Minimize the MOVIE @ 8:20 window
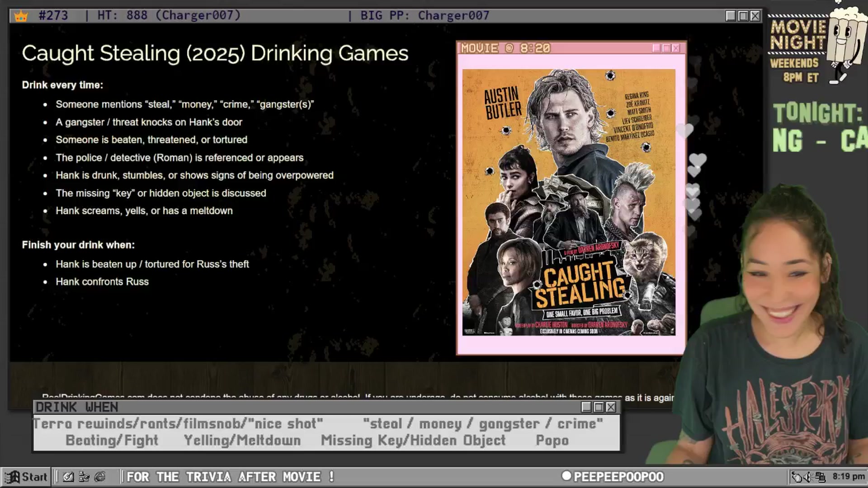This screenshot has width=868, height=488. [x=656, y=48]
